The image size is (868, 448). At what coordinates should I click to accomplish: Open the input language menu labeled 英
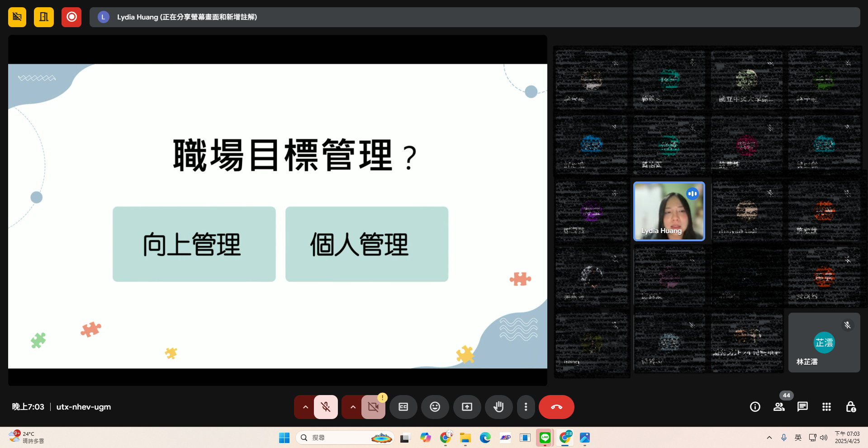coord(798,437)
